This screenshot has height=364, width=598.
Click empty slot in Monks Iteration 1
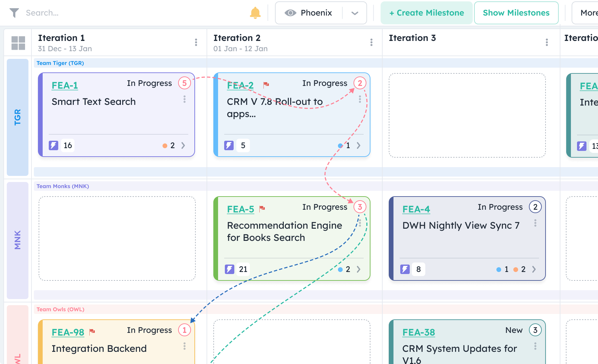[x=117, y=238]
